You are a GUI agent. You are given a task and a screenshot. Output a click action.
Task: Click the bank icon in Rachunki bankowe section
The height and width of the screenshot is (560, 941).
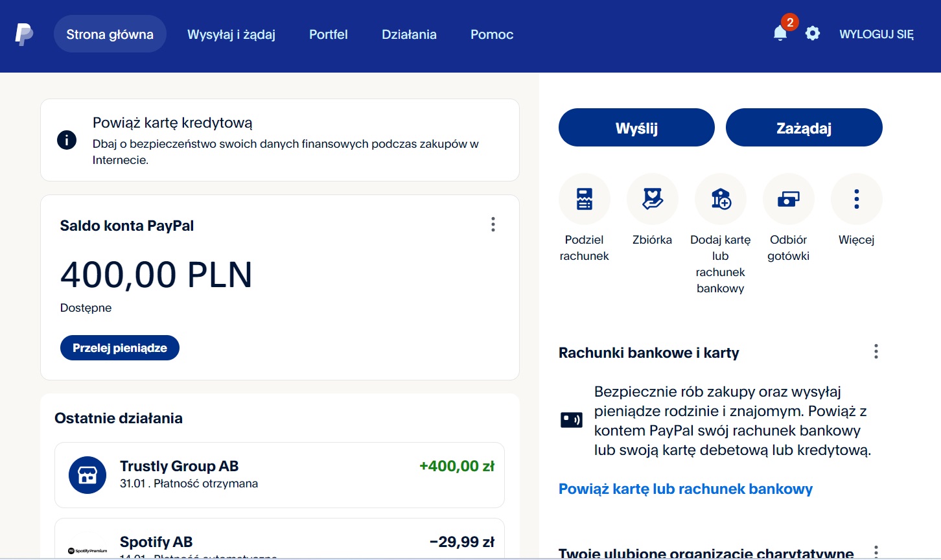[573, 419]
